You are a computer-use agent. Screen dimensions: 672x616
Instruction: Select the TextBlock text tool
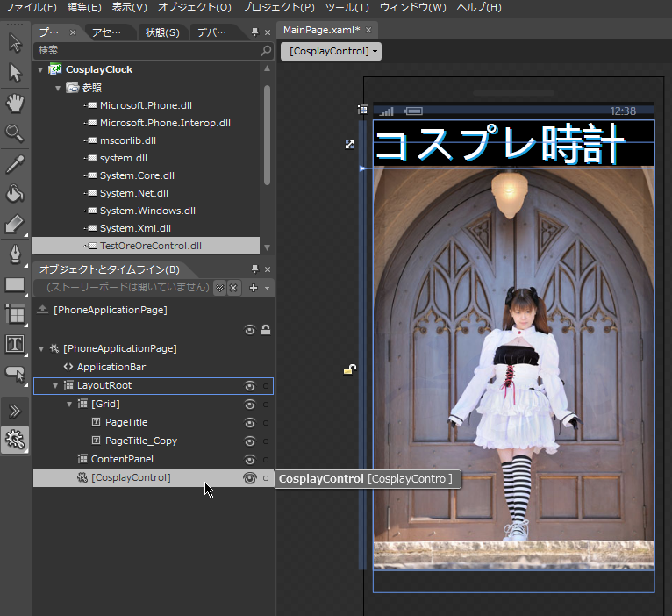pyautogui.click(x=15, y=344)
